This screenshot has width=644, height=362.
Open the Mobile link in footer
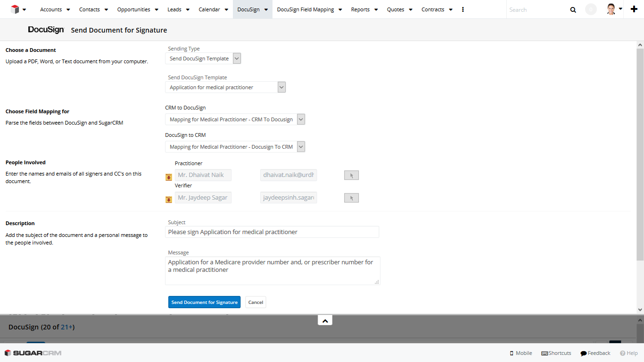click(521, 353)
